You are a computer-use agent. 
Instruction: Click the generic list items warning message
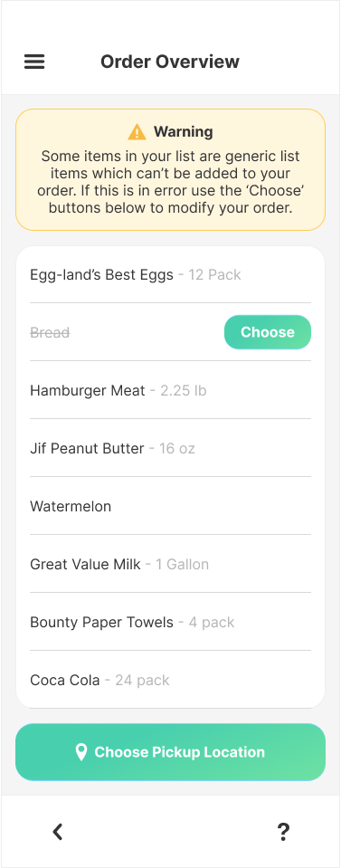point(170,182)
